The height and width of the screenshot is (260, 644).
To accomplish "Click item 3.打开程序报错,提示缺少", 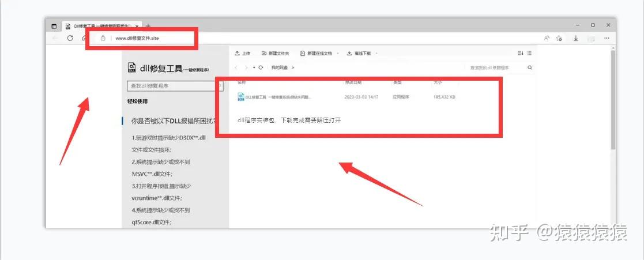I will click(161, 186).
